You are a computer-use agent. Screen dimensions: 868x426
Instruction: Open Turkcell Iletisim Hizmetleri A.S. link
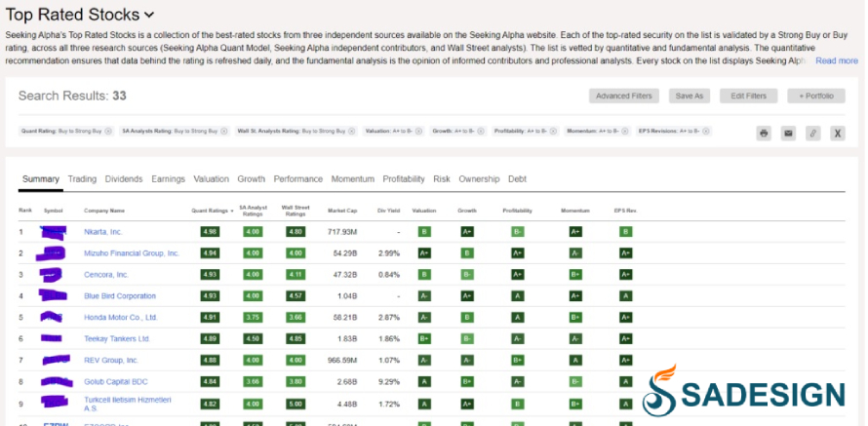click(x=128, y=404)
